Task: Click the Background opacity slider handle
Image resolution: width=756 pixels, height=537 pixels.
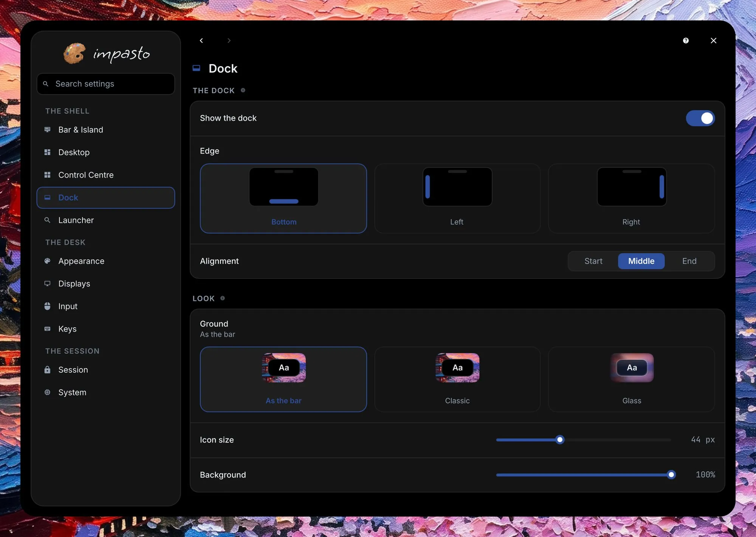Action: [x=671, y=475]
